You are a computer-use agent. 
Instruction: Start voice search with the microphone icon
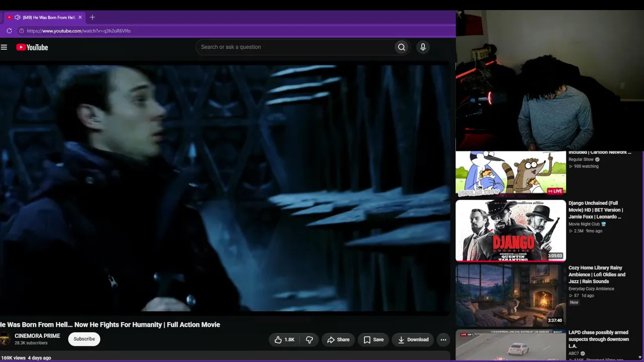(x=423, y=47)
